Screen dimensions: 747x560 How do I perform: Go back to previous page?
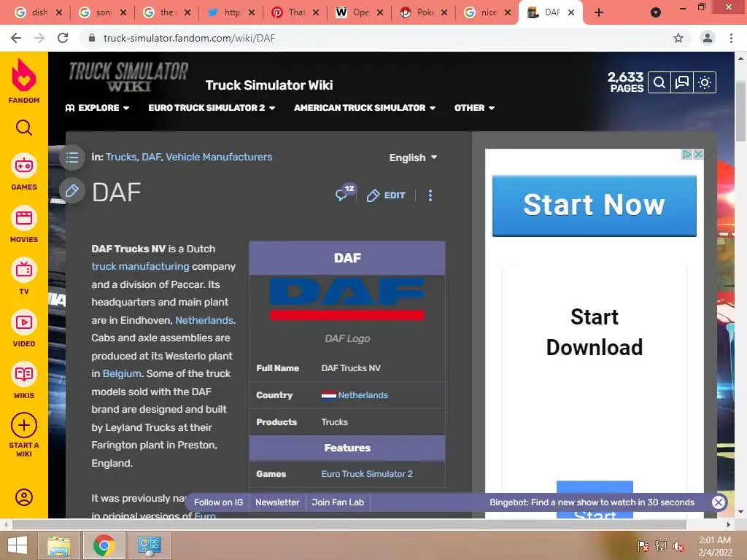click(16, 38)
